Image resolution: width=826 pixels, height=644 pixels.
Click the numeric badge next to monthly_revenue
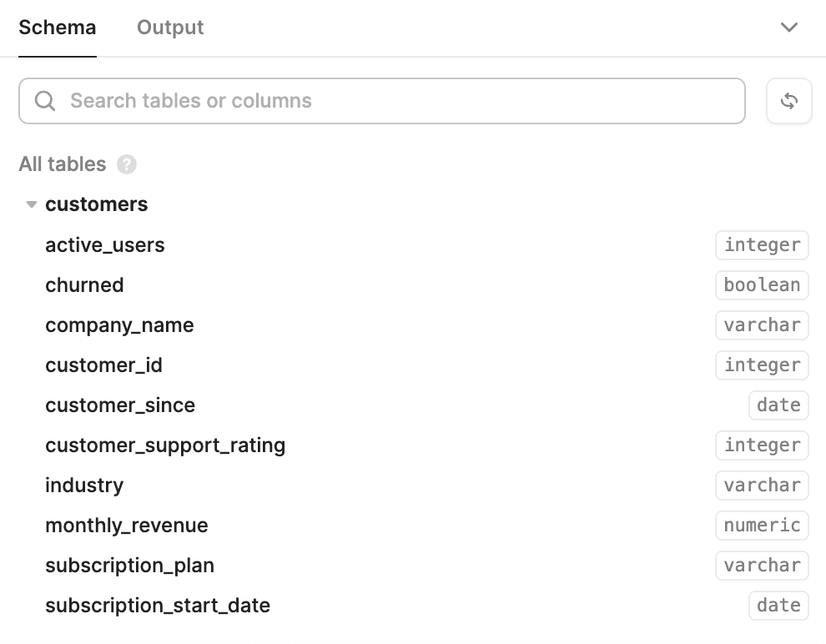[761, 525]
